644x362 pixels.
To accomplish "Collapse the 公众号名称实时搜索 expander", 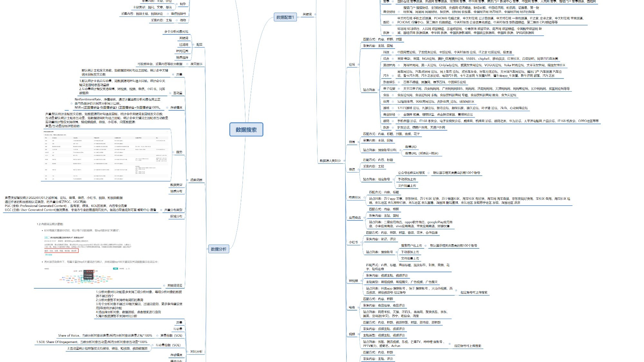I will (429, 173).
